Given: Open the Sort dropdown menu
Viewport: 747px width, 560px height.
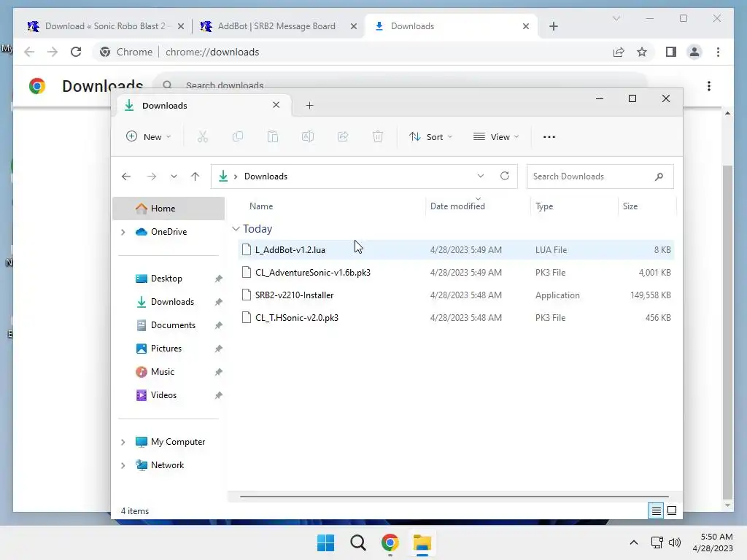Looking at the screenshot, I should (x=430, y=137).
